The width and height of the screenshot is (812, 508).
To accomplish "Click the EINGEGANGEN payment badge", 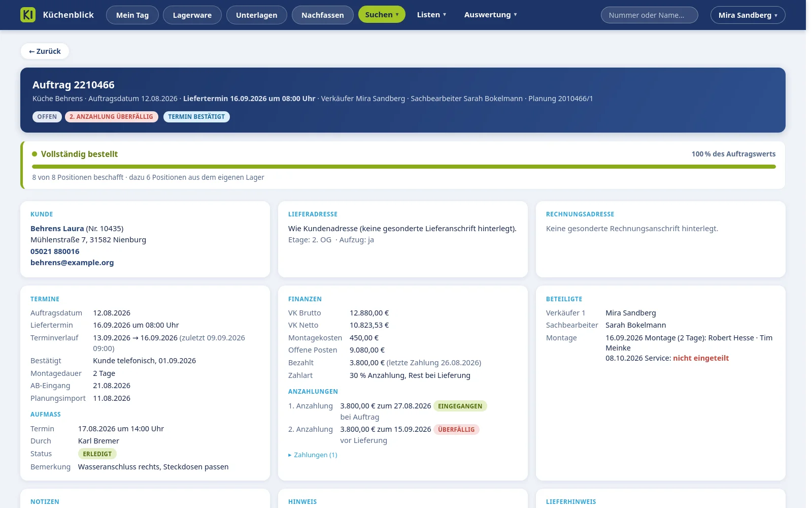I will tap(460, 406).
